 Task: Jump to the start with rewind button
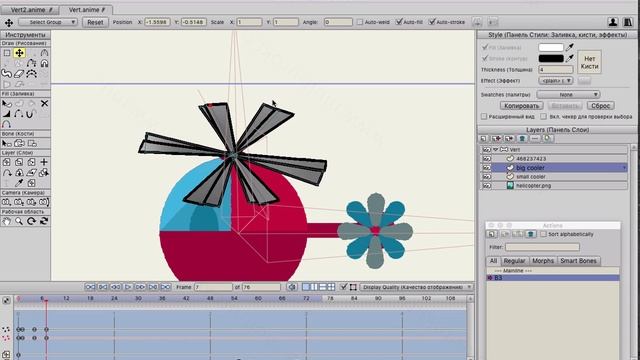(90, 287)
